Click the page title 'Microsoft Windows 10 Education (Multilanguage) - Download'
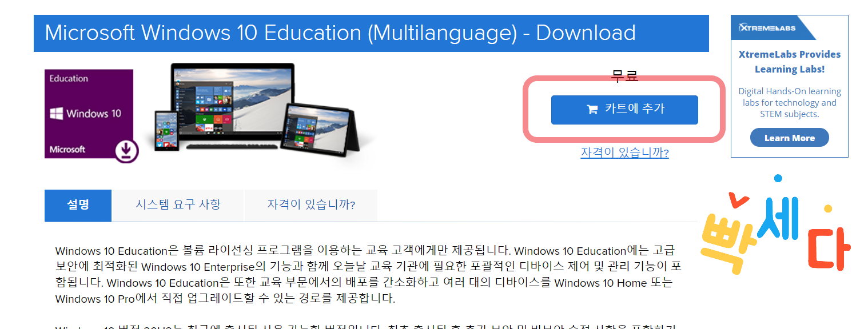The image size is (868, 329). [340, 33]
